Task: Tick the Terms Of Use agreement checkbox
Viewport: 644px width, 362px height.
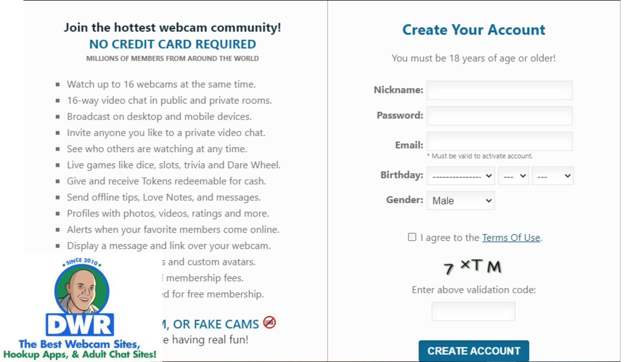Action: (412, 237)
